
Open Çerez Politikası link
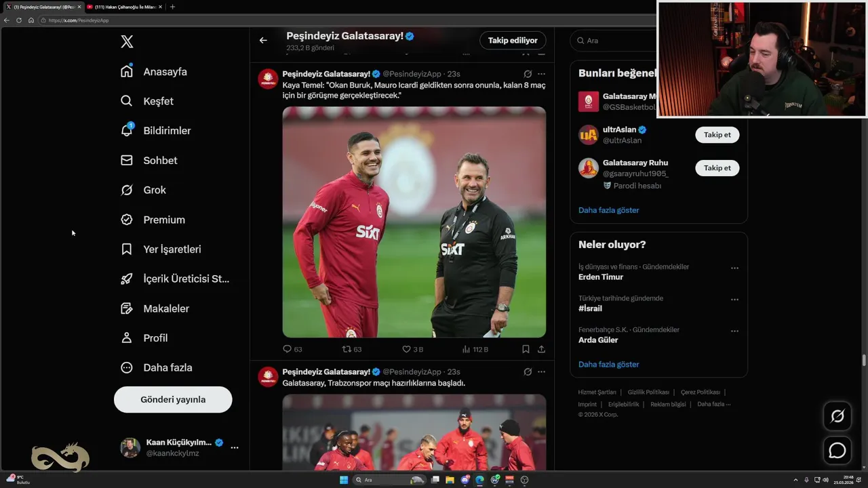click(701, 392)
